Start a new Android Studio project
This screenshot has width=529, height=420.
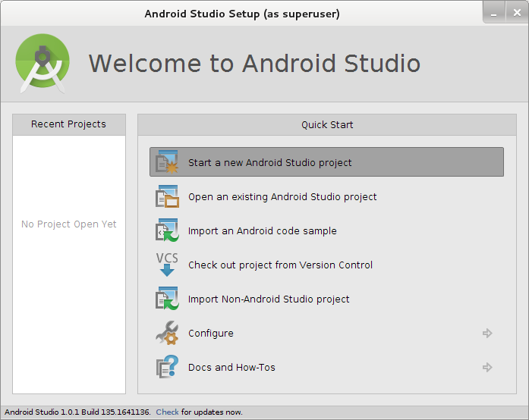tap(326, 161)
